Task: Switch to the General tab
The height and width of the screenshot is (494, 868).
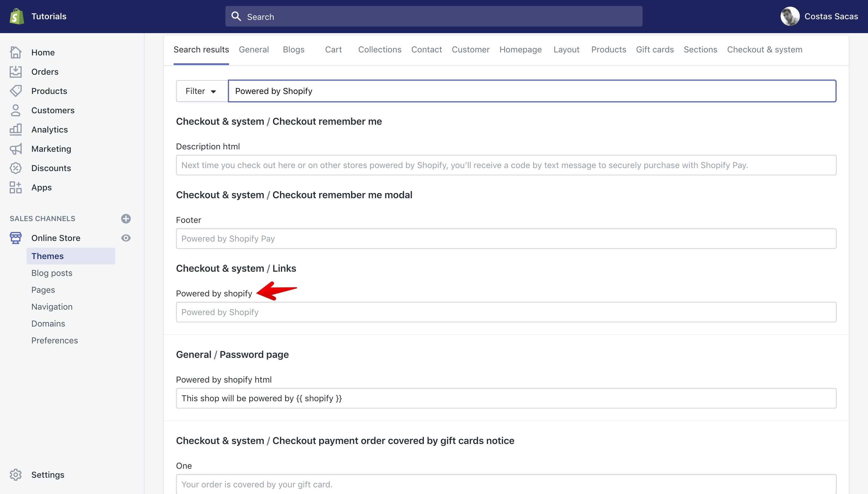Action: tap(253, 49)
